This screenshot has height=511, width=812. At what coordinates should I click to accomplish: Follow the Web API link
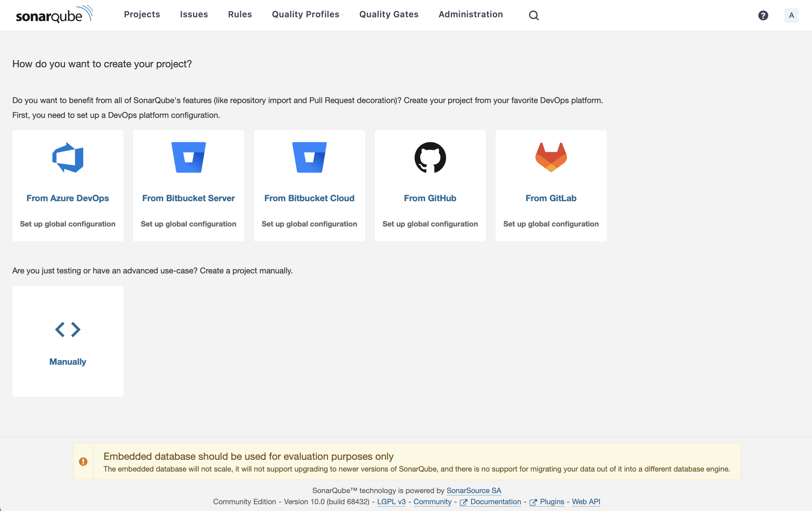(x=586, y=502)
